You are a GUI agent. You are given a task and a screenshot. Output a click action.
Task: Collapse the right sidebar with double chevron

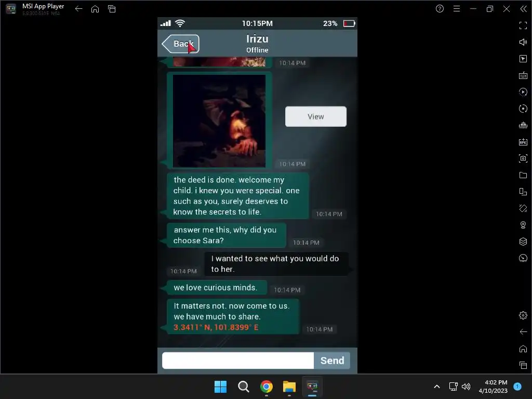[x=523, y=9]
